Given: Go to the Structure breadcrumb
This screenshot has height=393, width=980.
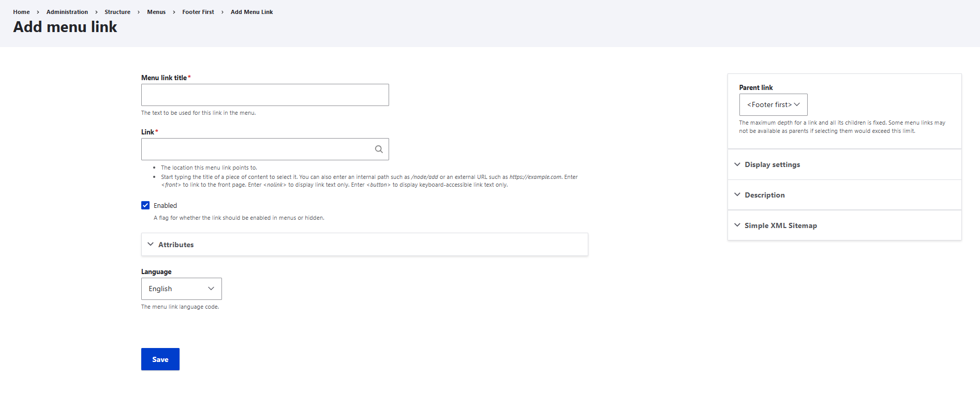Looking at the screenshot, I should coord(117,12).
